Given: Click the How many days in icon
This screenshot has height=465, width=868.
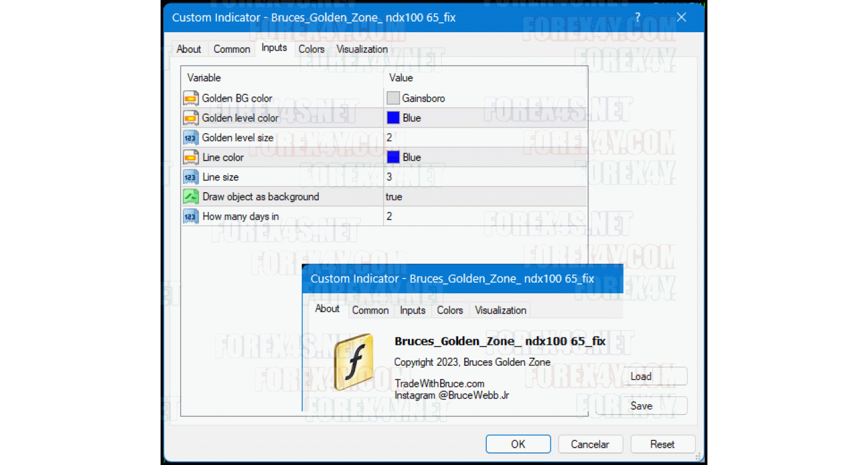Looking at the screenshot, I should pos(191,216).
